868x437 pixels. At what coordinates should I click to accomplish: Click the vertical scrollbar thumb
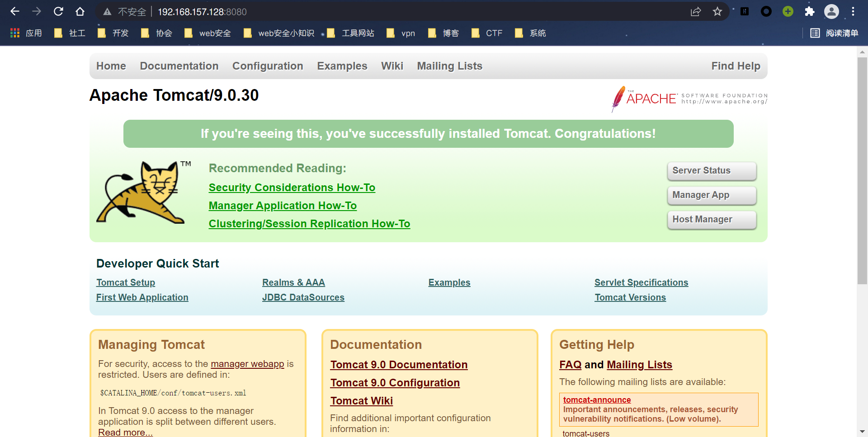click(x=862, y=171)
